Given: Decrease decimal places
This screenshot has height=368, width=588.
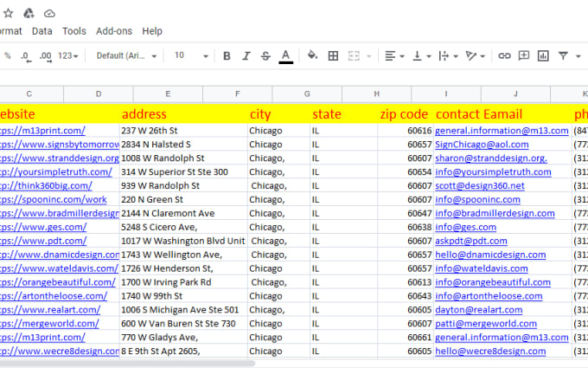Looking at the screenshot, I should [x=25, y=56].
